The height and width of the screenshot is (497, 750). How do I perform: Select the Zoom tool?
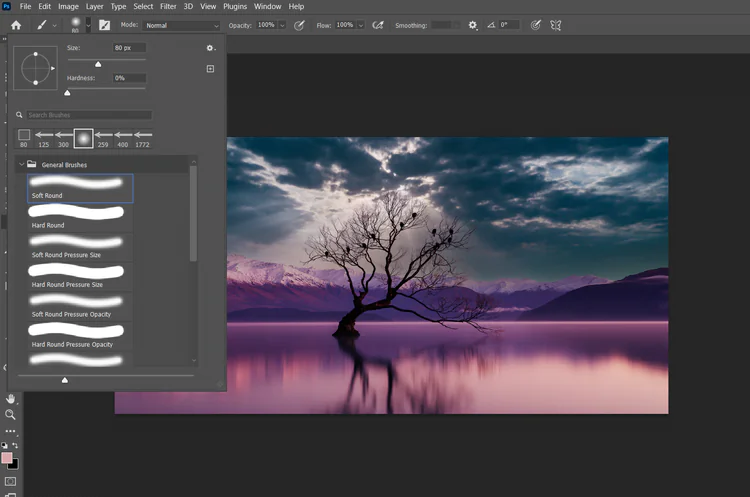(x=11, y=414)
